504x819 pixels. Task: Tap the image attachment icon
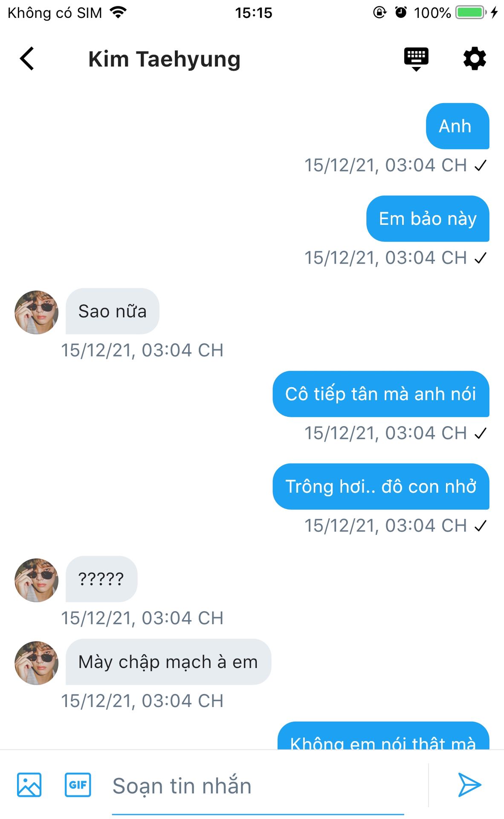coord(29,785)
